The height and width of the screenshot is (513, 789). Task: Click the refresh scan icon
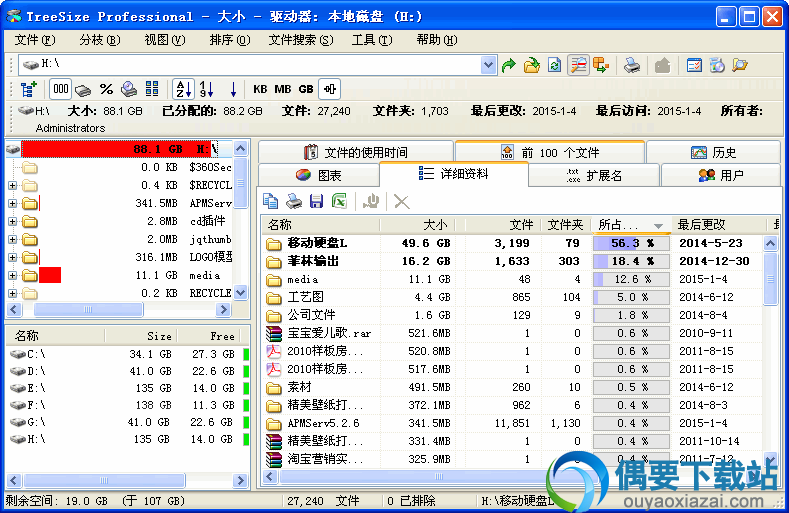click(x=555, y=65)
